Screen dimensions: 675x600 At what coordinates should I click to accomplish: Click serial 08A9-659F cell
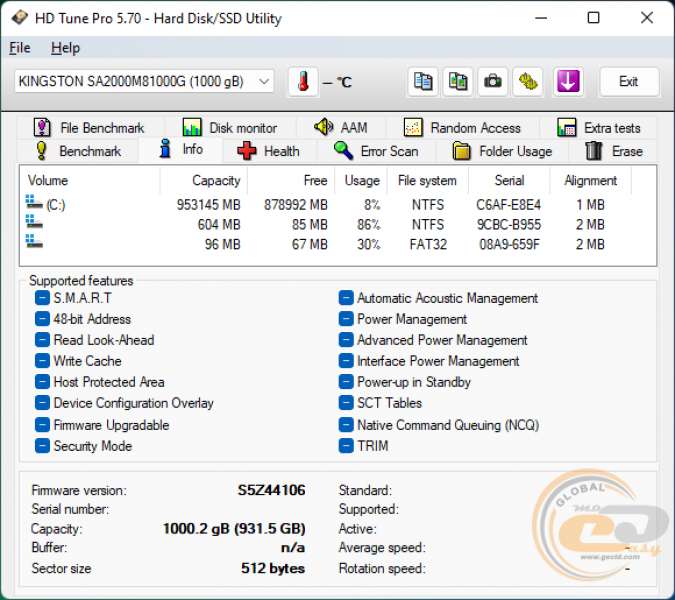[x=509, y=244]
